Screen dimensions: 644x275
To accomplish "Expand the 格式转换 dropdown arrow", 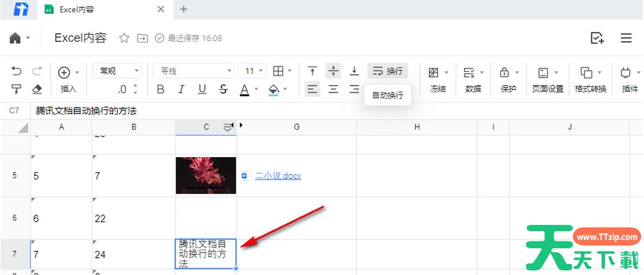I will (599, 73).
